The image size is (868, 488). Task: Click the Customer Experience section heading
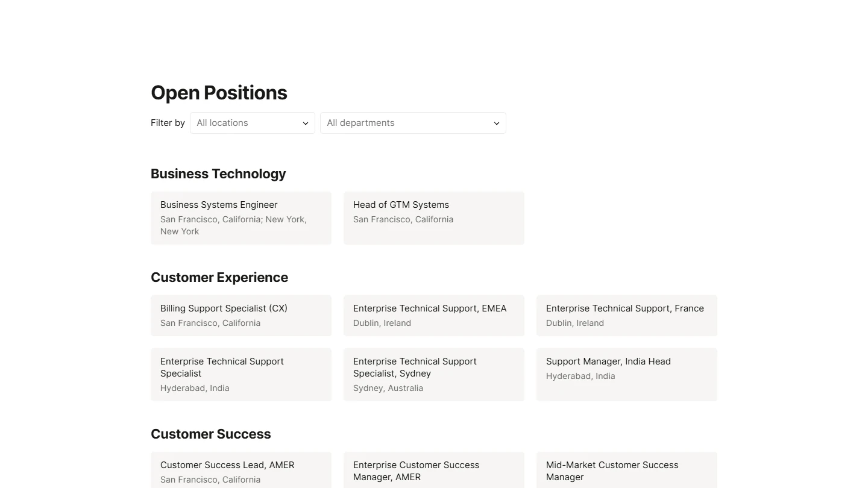(219, 277)
